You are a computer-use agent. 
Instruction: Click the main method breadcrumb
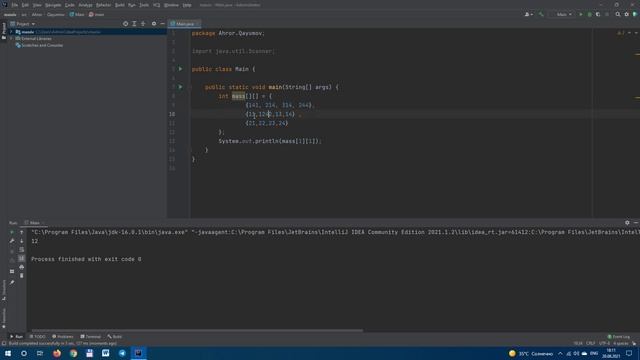(x=97, y=14)
